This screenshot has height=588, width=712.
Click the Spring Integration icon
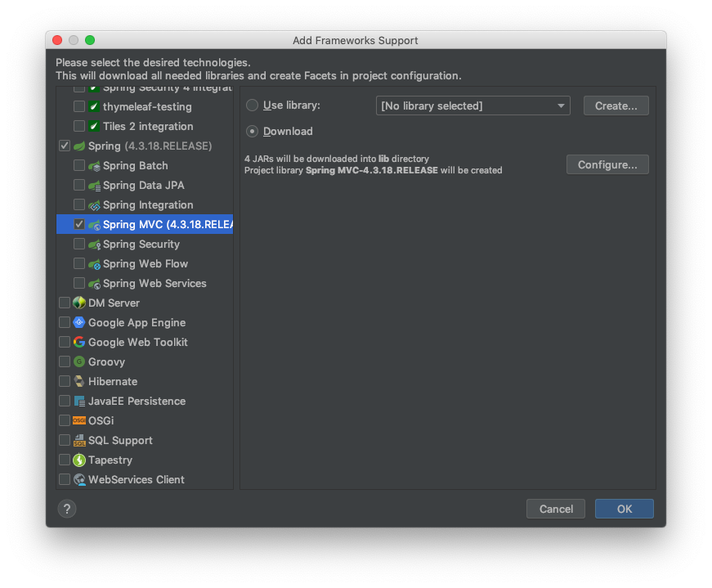point(95,205)
